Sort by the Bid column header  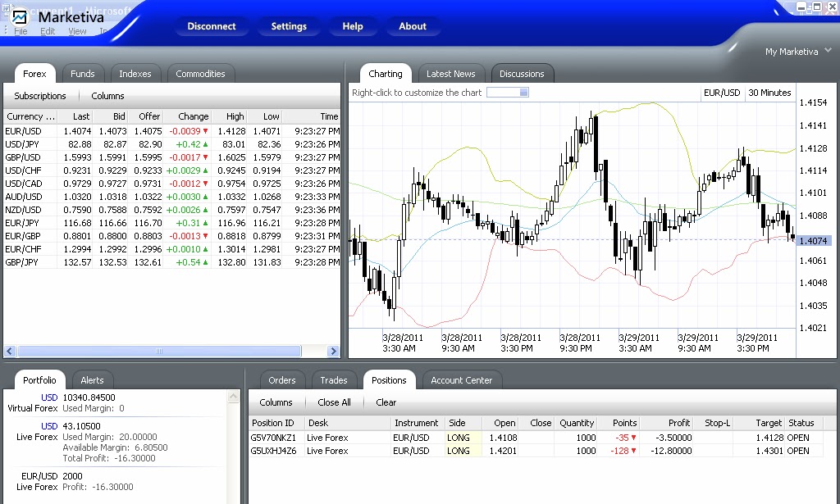(x=111, y=116)
